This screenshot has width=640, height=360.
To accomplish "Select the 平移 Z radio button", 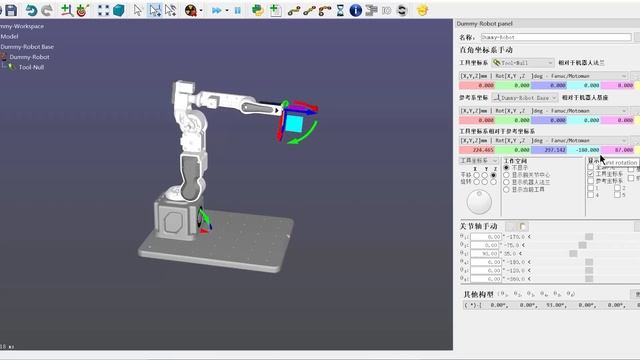I will pyautogui.click(x=493, y=175).
